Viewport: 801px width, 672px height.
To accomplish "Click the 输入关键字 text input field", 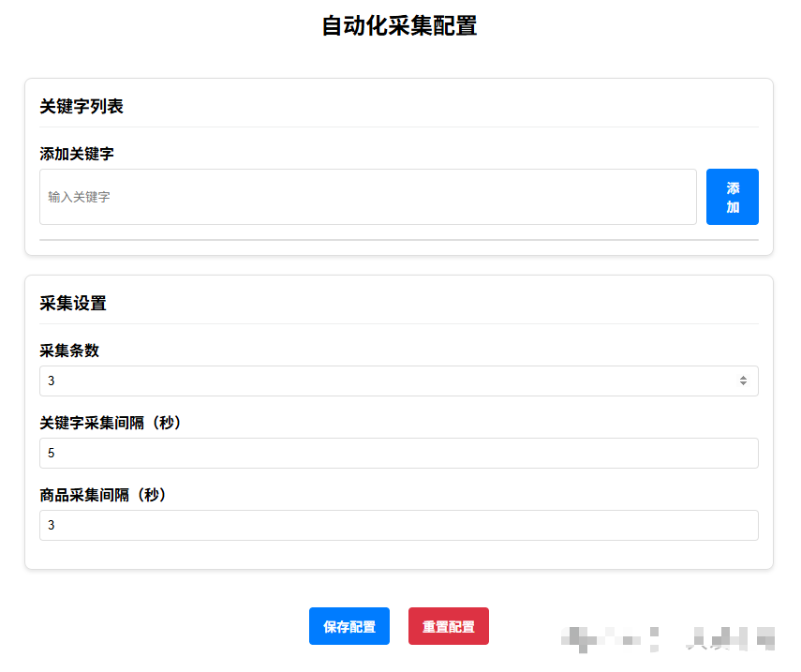I will (x=367, y=197).
